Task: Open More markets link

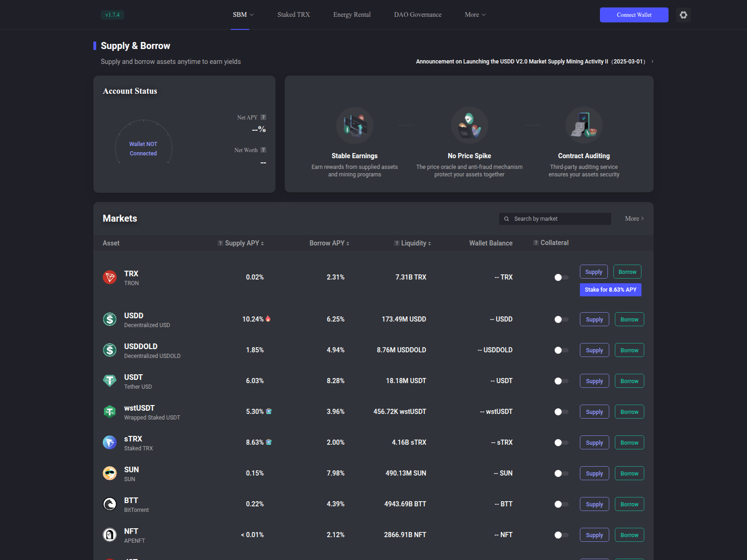Action: (x=634, y=218)
